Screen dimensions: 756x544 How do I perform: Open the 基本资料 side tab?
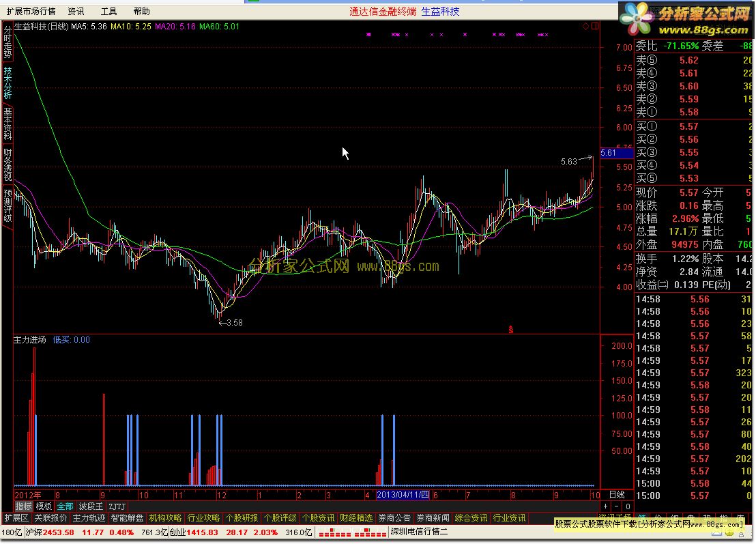pyautogui.click(x=8, y=124)
